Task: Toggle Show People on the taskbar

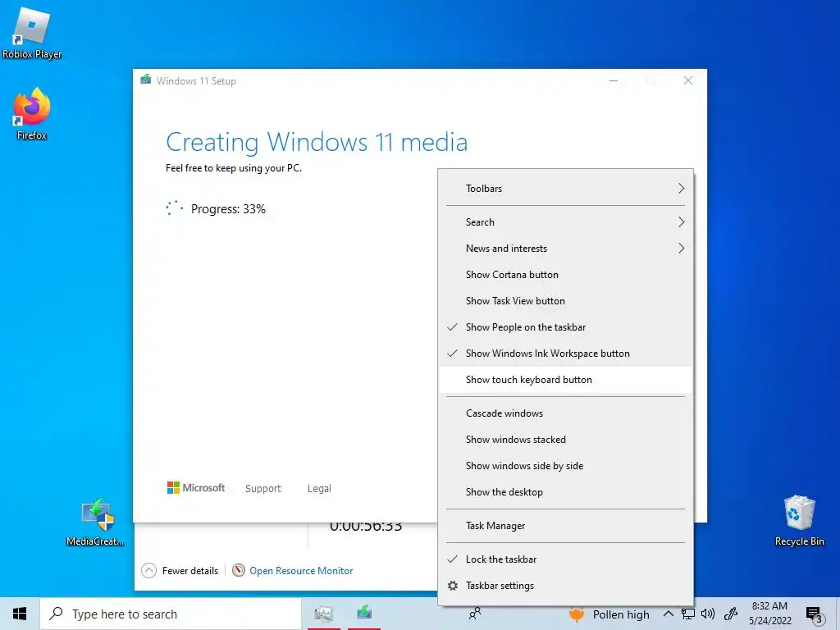Action: [x=566, y=326]
